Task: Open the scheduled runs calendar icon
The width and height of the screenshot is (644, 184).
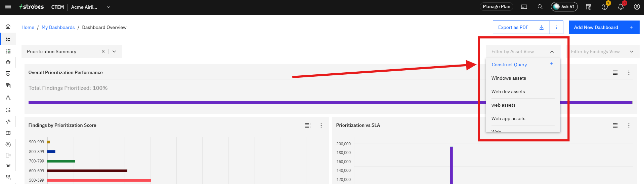Action: [589, 7]
